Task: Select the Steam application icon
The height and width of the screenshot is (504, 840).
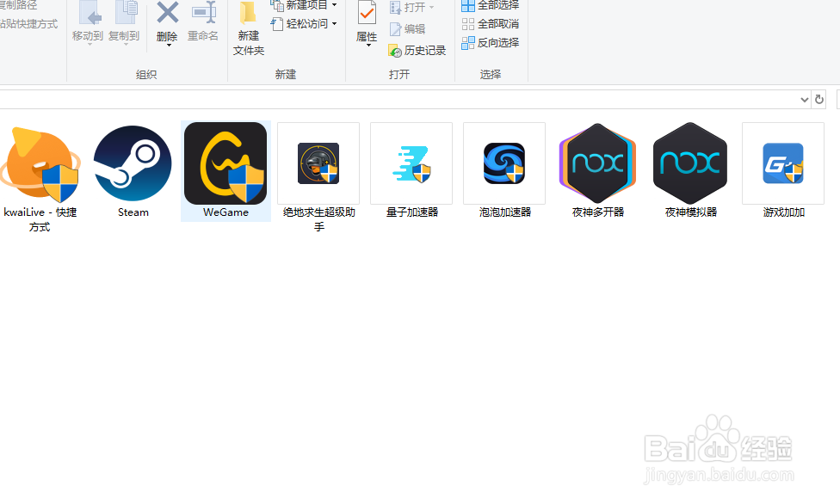Action: click(x=133, y=164)
